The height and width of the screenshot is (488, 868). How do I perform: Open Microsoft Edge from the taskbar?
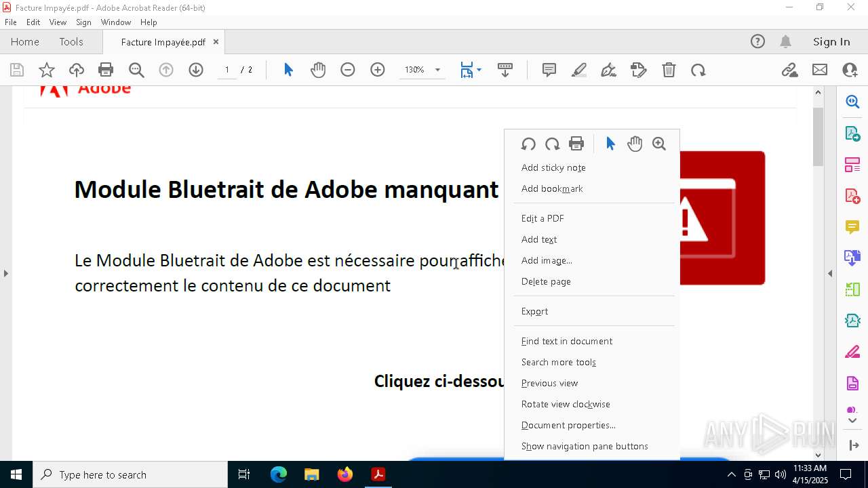(x=279, y=474)
